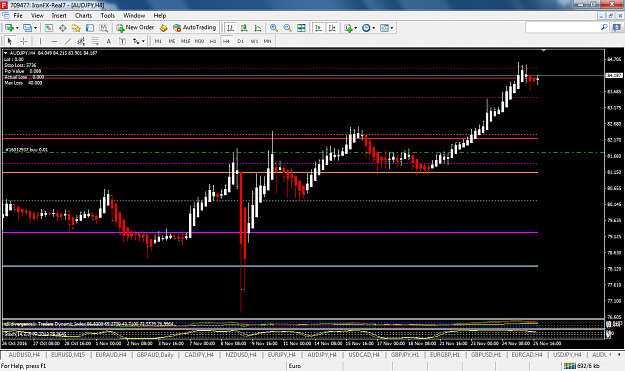Expand the Templates dropdown arrow
The height and width of the screenshot is (371, 625).
392,28
